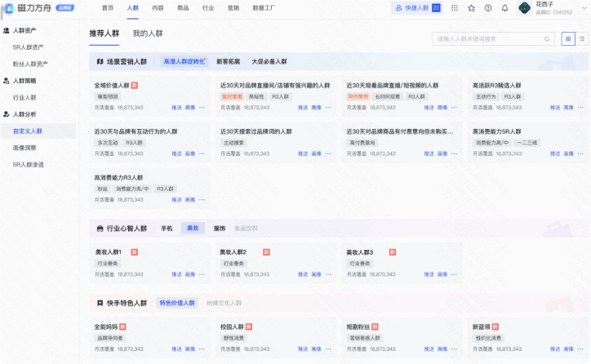Screen dimensions: 591x364
Task: Open more options for 新蓝领 card
Action: pos(580,349)
